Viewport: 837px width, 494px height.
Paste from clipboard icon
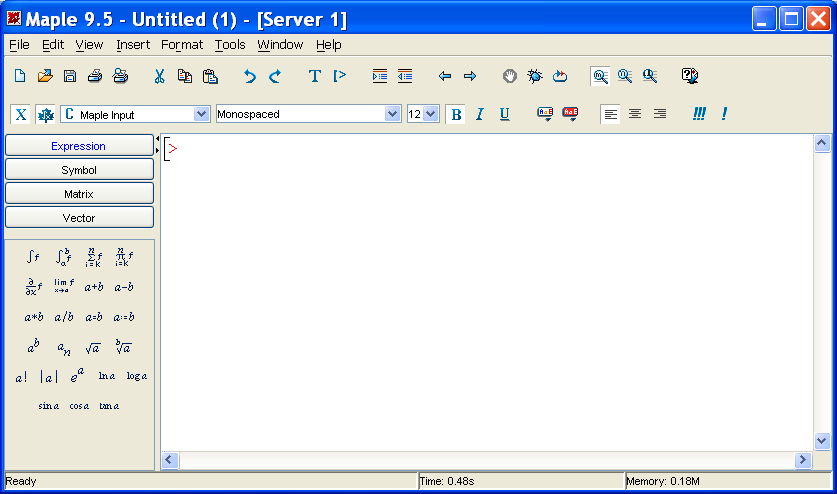pyautogui.click(x=210, y=76)
